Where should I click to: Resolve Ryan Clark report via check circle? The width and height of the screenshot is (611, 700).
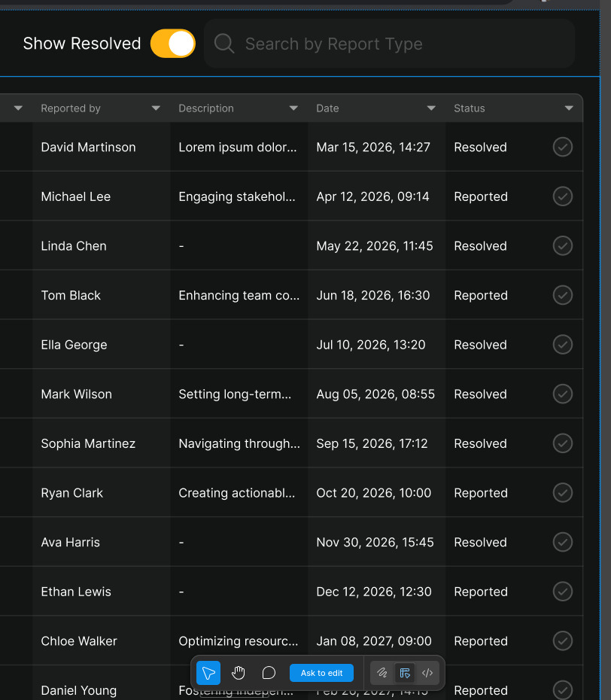click(563, 493)
